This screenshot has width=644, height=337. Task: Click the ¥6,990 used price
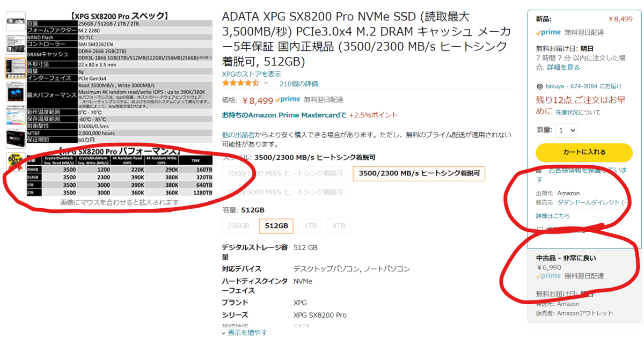[x=548, y=267]
